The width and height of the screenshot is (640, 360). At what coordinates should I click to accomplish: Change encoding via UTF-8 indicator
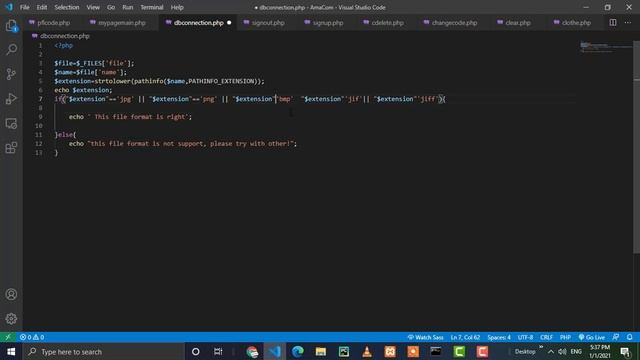[x=525, y=337]
